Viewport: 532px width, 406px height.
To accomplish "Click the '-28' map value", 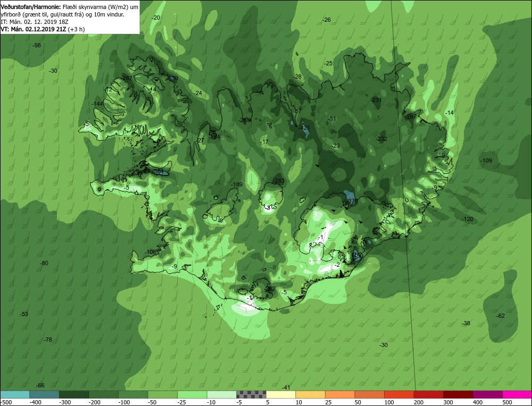I will pyautogui.click(x=297, y=77).
